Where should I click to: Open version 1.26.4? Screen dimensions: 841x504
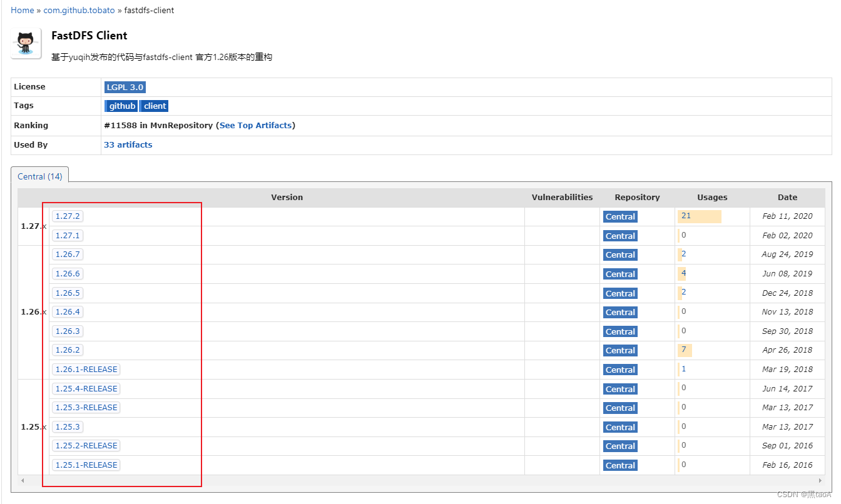pos(68,311)
